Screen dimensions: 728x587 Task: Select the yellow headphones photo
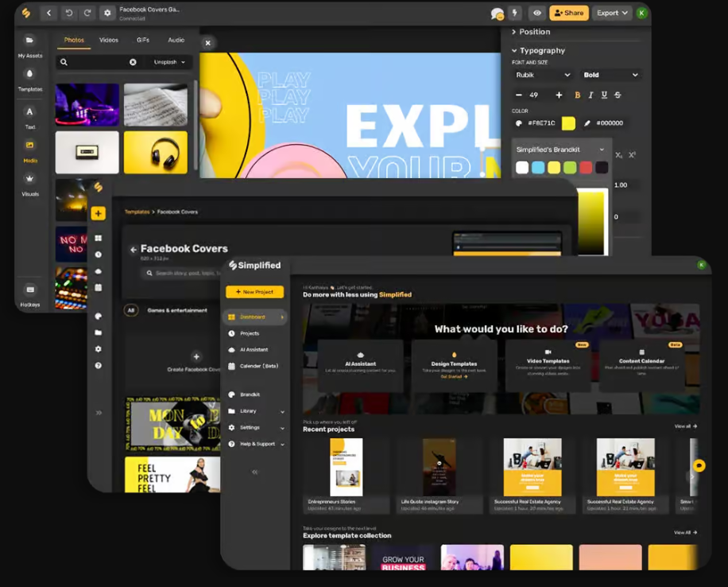(x=156, y=152)
